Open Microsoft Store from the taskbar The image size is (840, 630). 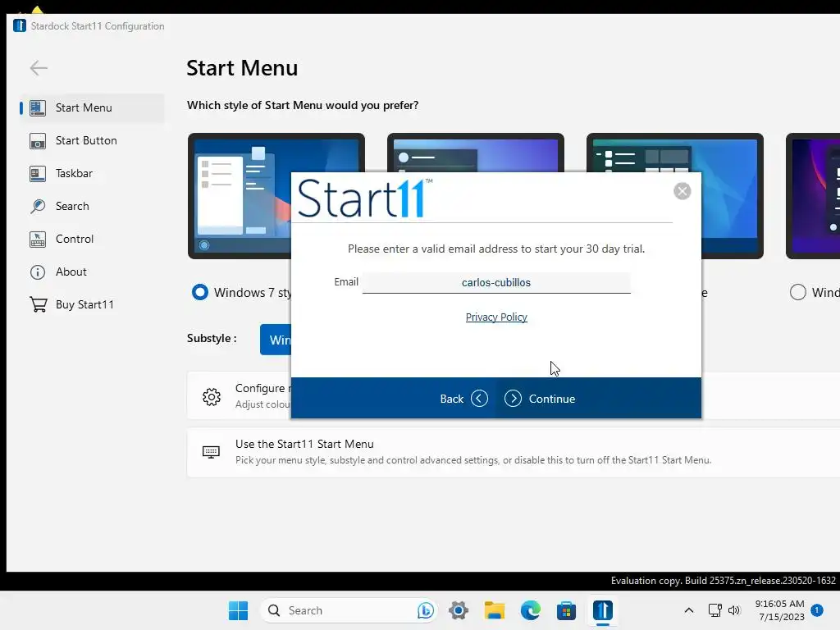[566, 610]
